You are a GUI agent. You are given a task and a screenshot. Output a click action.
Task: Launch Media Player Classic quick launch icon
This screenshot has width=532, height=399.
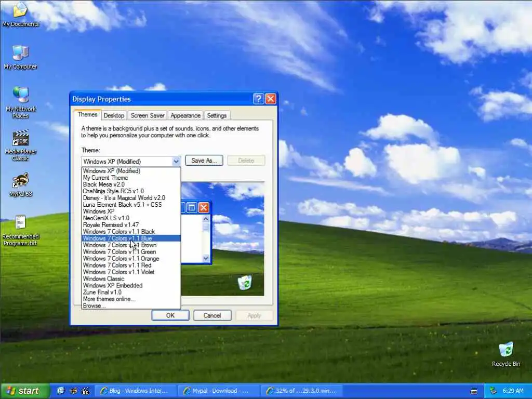[x=86, y=391]
